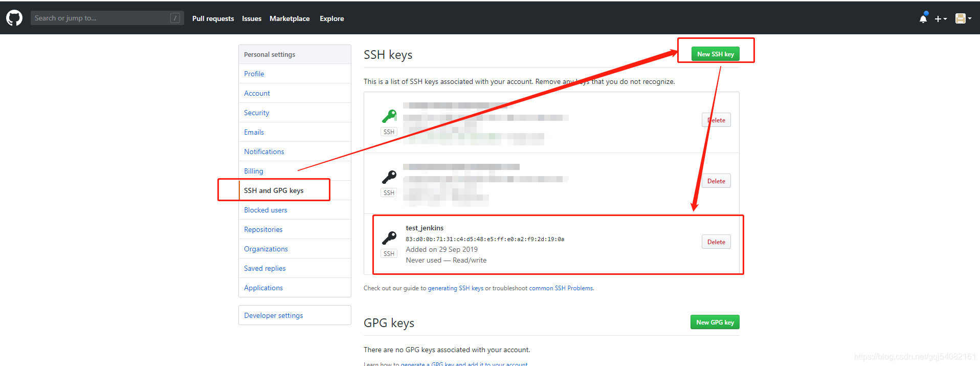
Task: Expand the plus create-new dropdown
Action: (941, 18)
